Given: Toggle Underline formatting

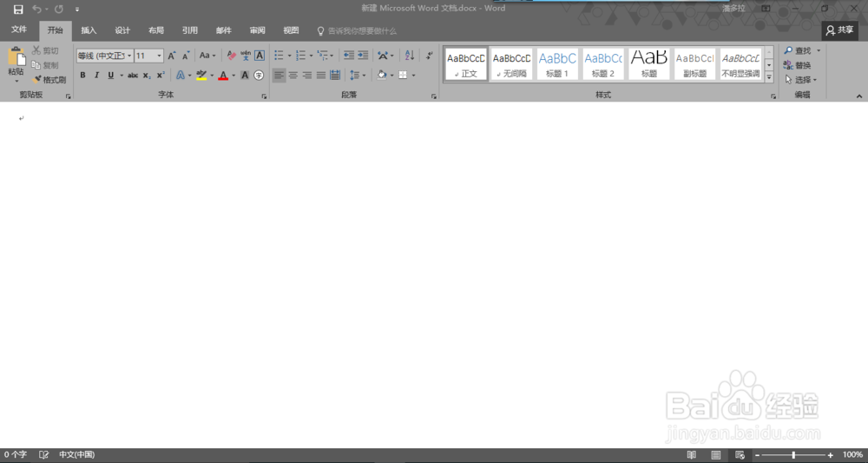Looking at the screenshot, I should click(x=111, y=75).
